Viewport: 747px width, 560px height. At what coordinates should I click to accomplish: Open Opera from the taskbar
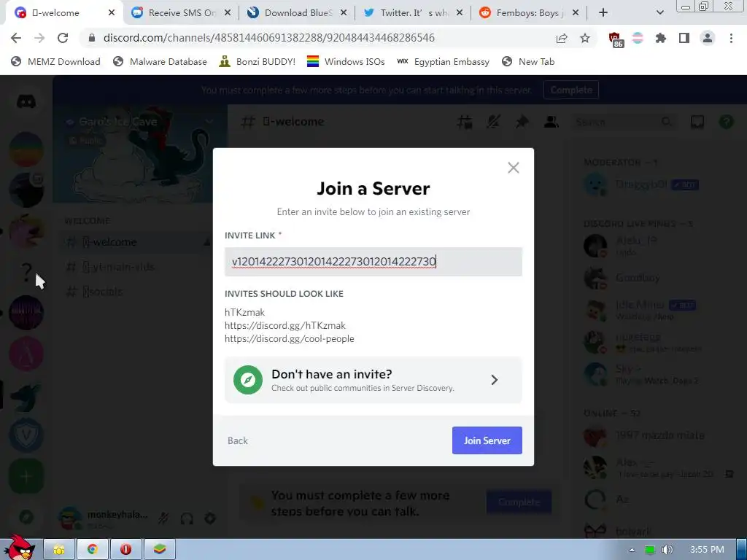point(125,550)
